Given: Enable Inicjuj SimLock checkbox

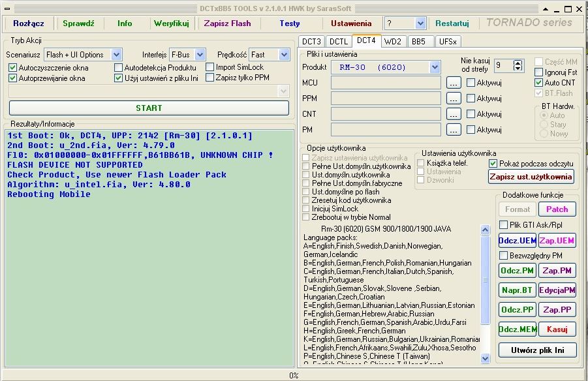Looking at the screenshot, I should (306, 209).
